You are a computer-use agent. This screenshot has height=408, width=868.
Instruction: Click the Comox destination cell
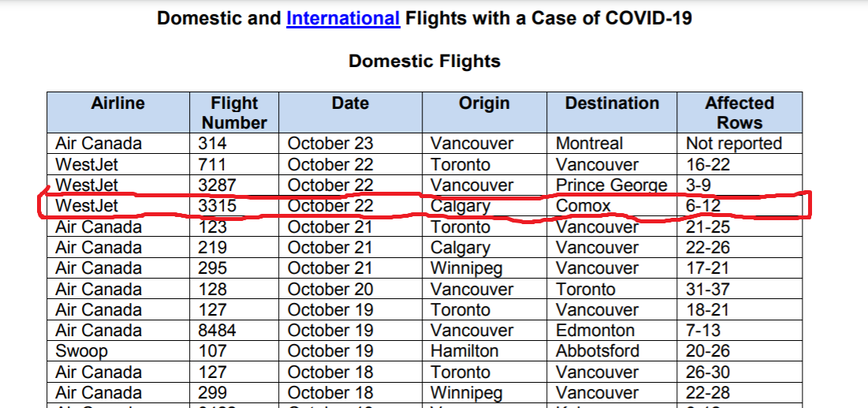click(612, 206)
